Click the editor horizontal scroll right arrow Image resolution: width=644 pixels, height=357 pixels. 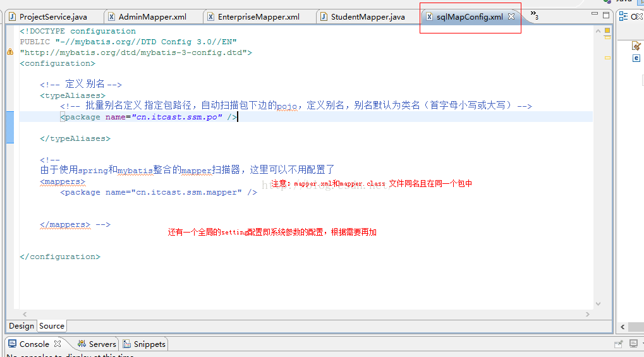(x=588, y=314)
